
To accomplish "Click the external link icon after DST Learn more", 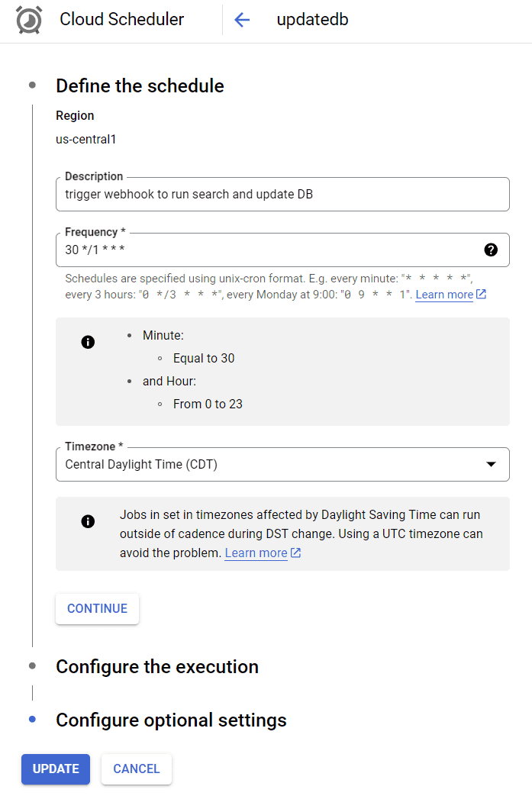I will 296,553.
